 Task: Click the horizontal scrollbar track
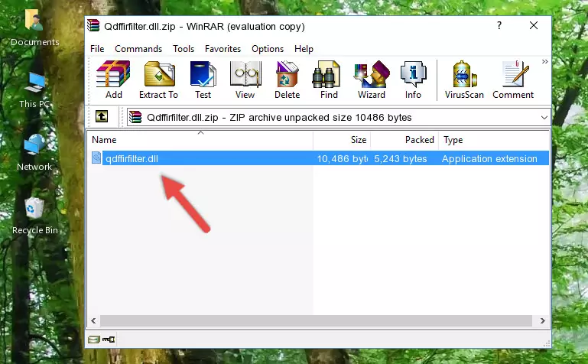(x=316, y=320)
